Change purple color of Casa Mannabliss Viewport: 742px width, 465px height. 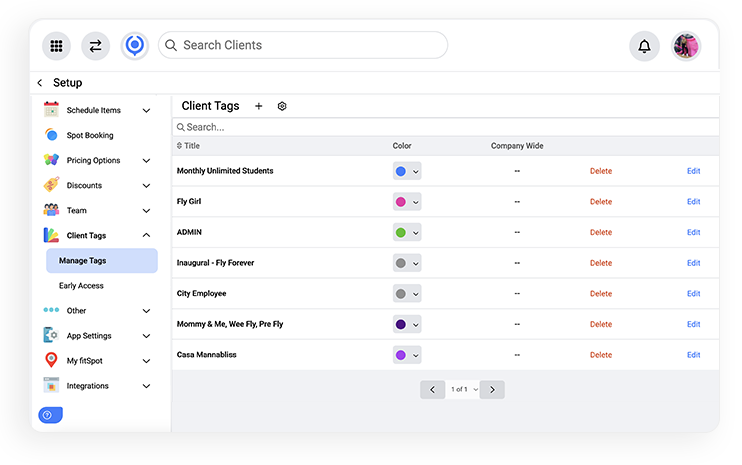pyautogui.click(x=407, y=355)
